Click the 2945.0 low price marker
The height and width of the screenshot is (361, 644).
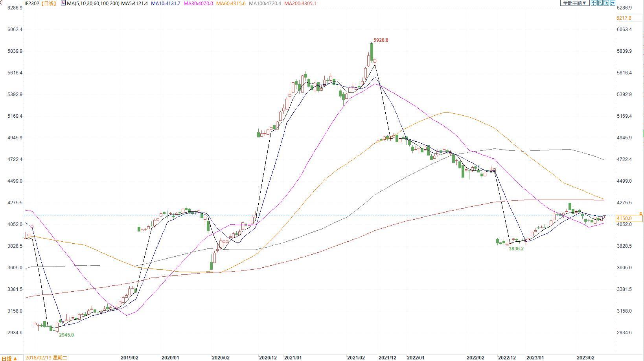click(66, 335)
